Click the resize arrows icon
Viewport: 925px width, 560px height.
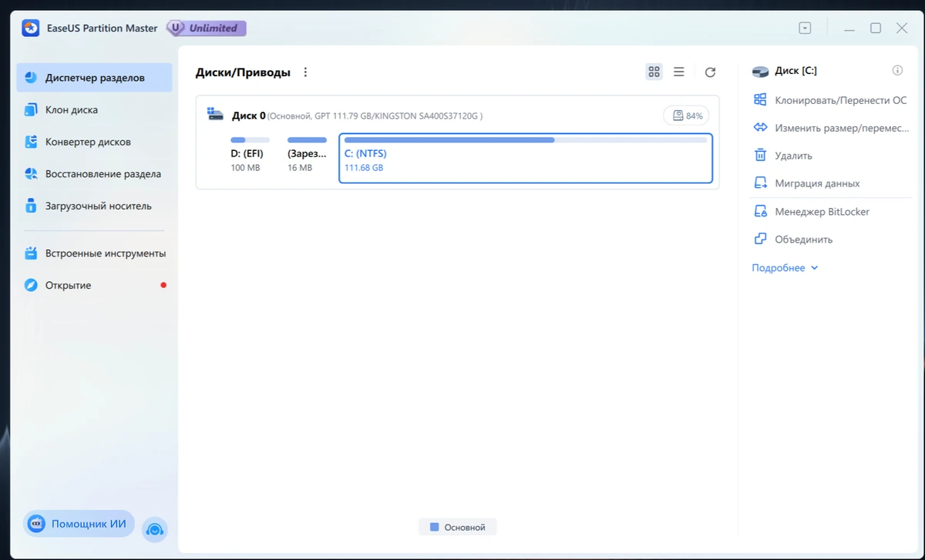pos(760,128)
